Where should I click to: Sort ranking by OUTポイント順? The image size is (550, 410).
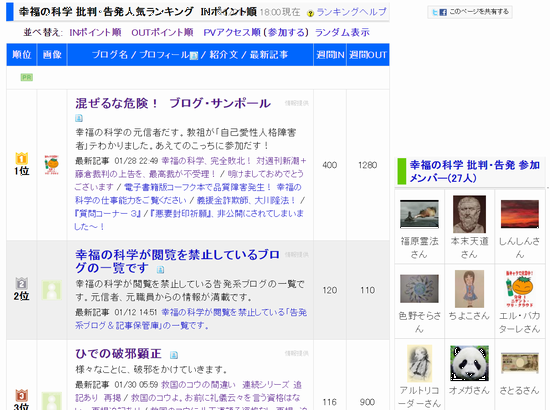162,33
